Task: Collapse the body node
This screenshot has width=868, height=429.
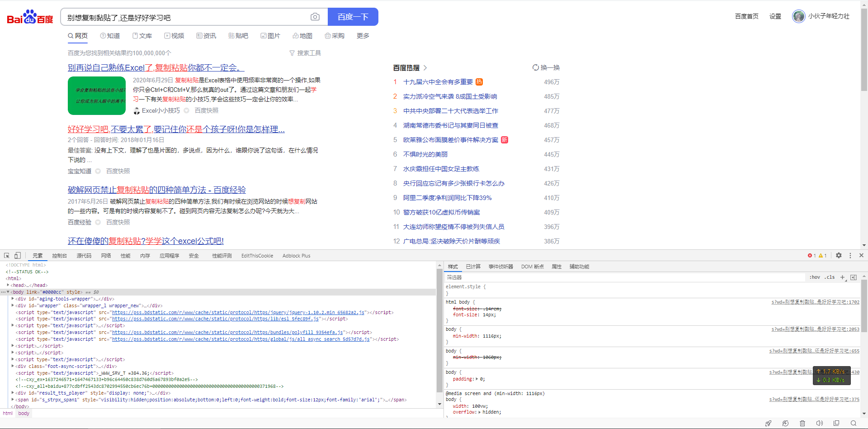Action: [8, 292]
